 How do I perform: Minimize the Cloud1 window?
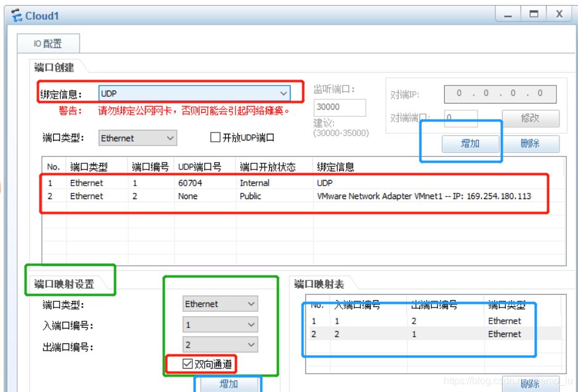(x=508, y=15)
